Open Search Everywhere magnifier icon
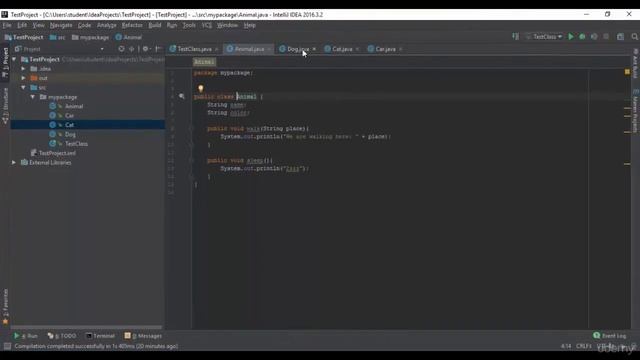 (634, 37)
